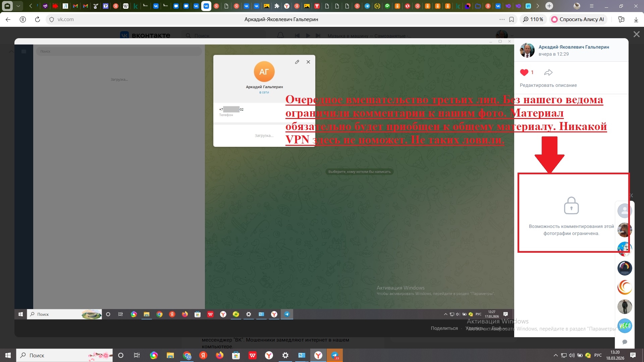Reload the page with the refresh icon
644x362 pixels.
pyautogui.click(x=38, y=19)
